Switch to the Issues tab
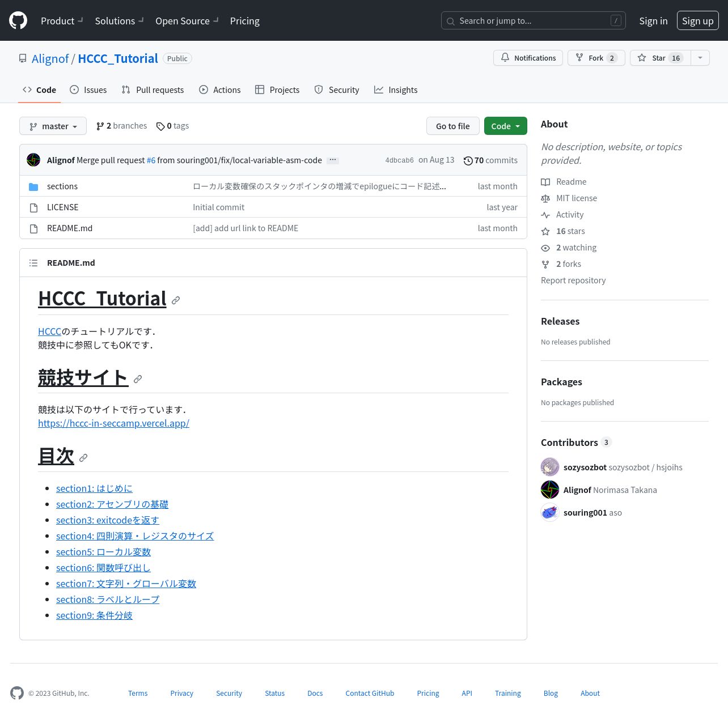 (x=88, y=90)
